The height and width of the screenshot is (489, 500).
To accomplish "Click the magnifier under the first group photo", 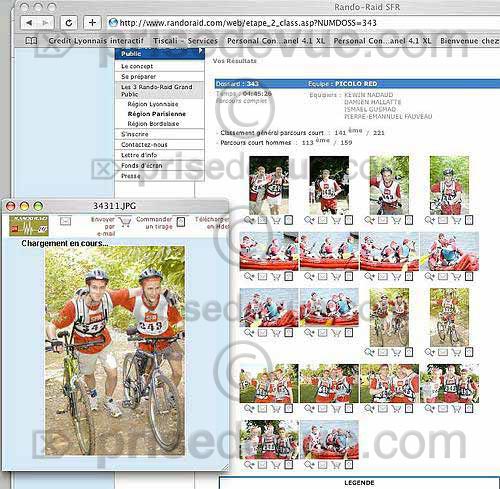I will [x=249, y=408].
